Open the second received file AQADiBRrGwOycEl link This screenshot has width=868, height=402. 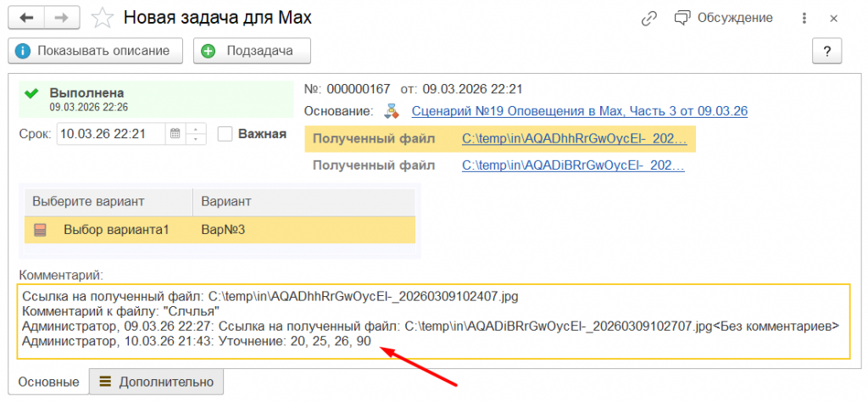click(x=573, y=165)
